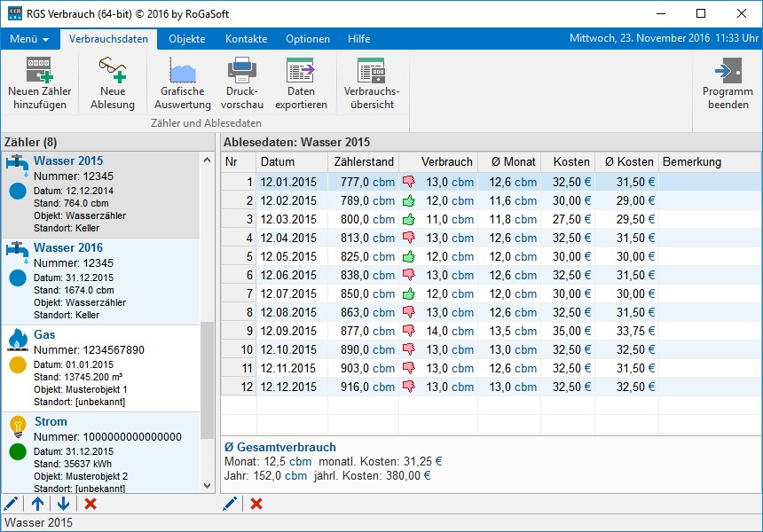The image size is (763, 532).
Task: Switch to the Objekte tab
Action: [x=186, y=39]
